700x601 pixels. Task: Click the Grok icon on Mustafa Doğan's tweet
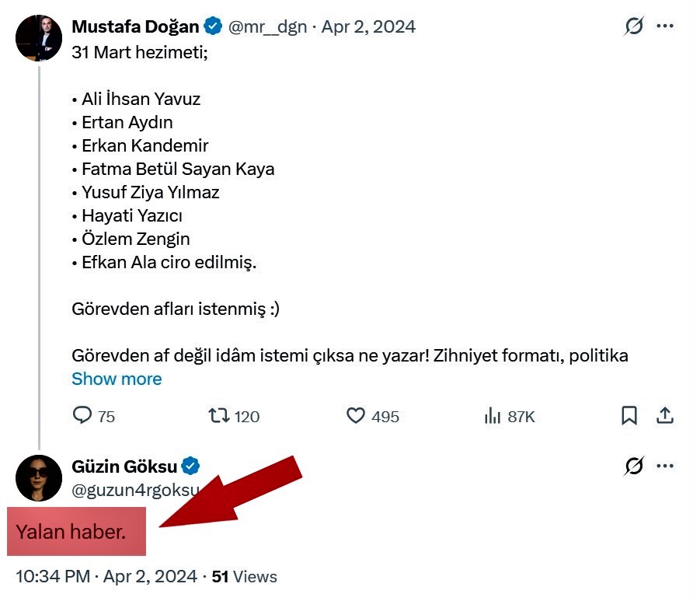click(634, 26)
